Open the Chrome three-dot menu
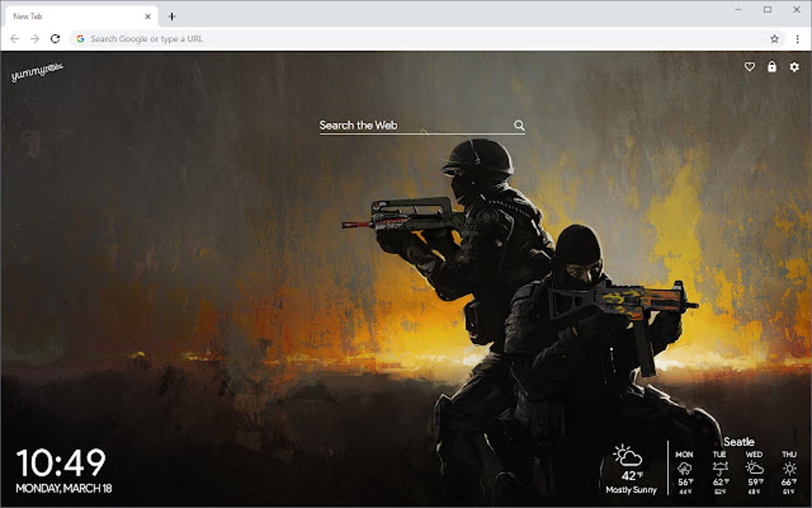 click(796, 37)
